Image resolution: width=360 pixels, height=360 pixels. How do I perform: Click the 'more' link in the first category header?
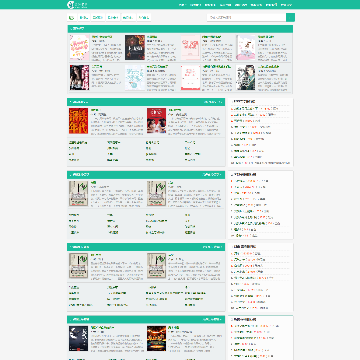point(213,102)
